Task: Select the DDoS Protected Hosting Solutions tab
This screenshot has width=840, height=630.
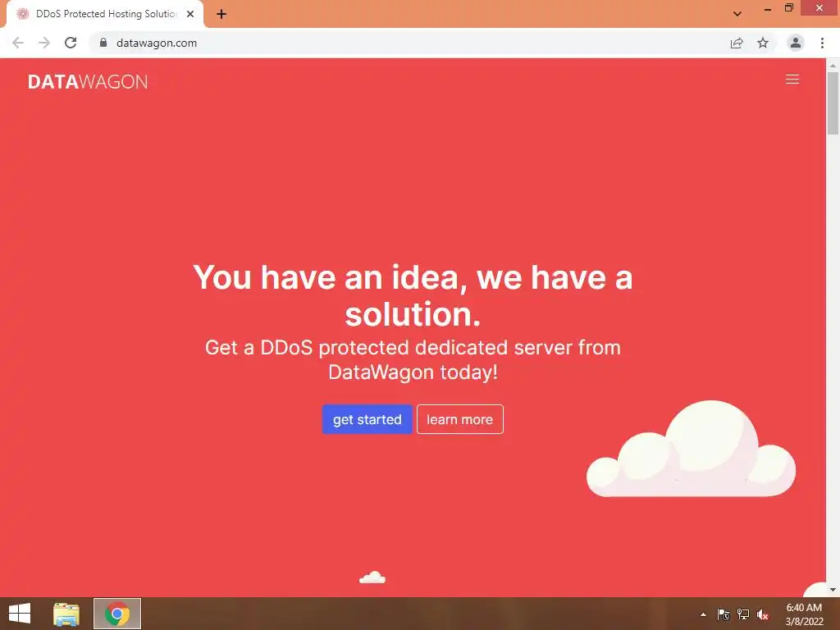Action: [105, 14]
